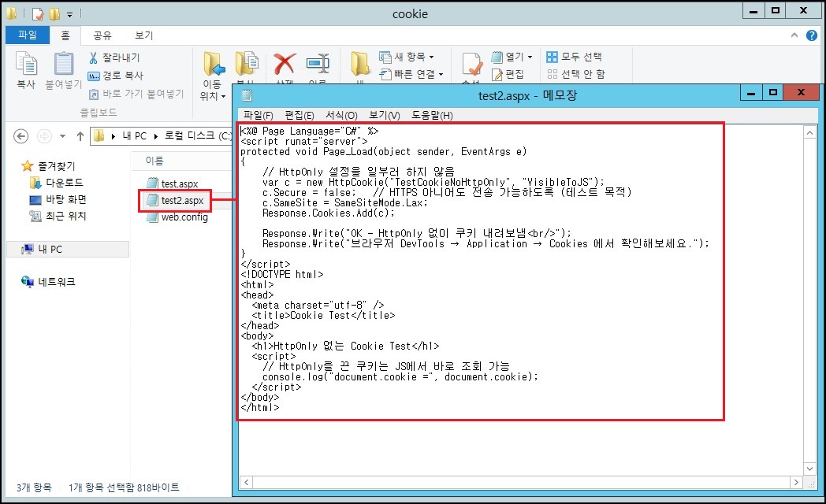Image resolution: width=826 pixels, height=504 pixels.
Task: Click the Up one level arrow
Action: click(80, 136)
